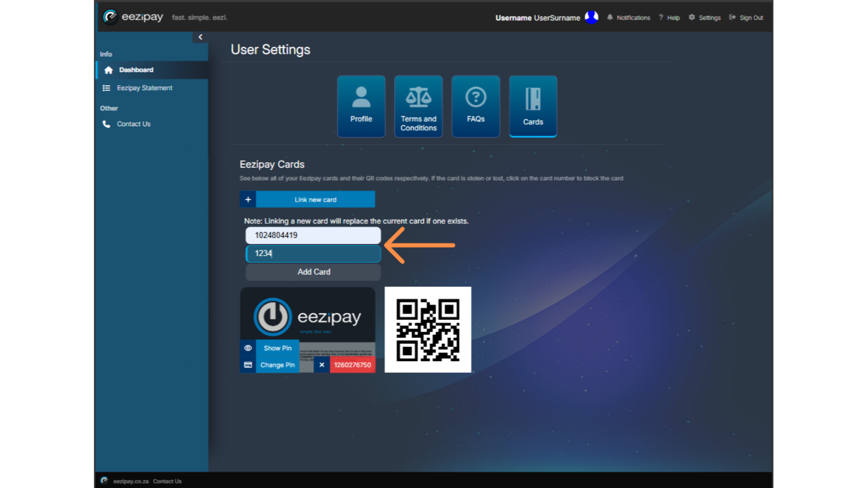The height and width of the screenshot is (488, 868).
Task: Click the PIN field showing 1234
Action: pyautogui.click(x=313, y=253)
